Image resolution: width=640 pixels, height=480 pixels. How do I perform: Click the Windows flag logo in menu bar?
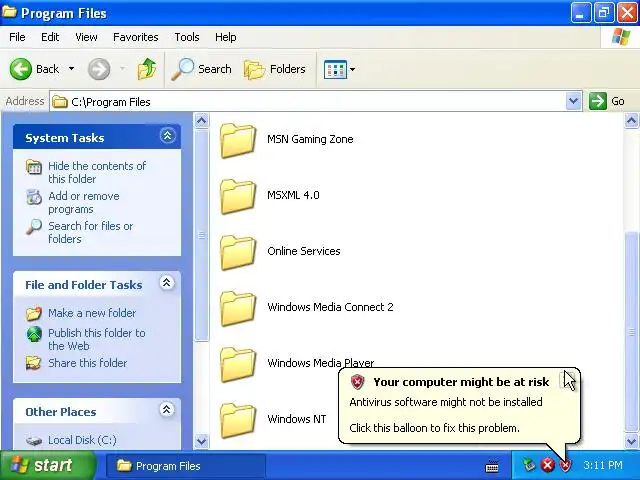coord(621,37)
